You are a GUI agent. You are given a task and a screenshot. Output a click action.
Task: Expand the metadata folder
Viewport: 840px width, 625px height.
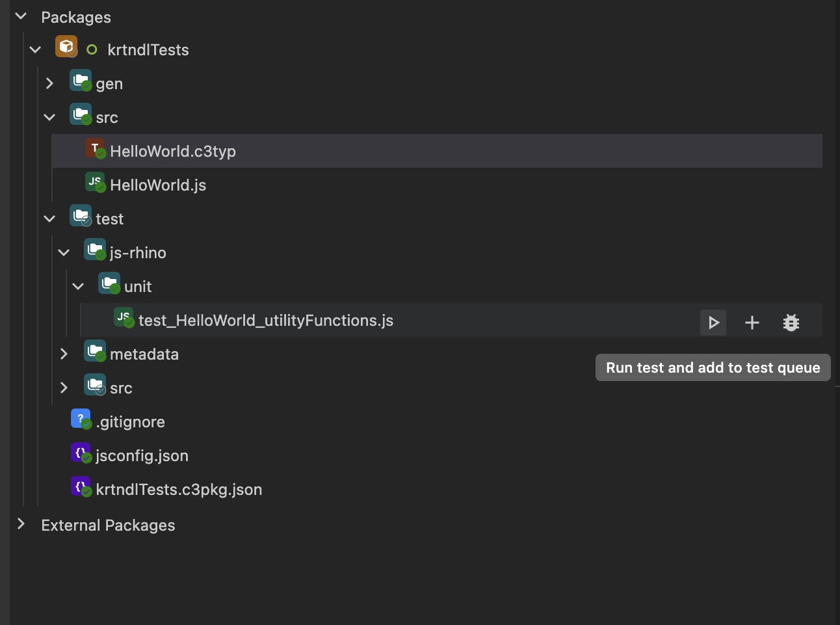[x=64, y=353]
